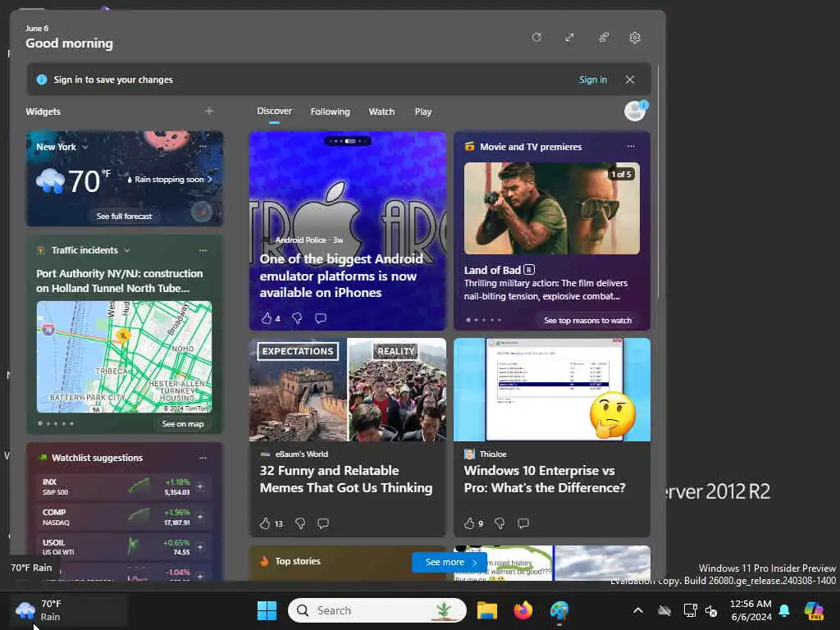Open muted volume tray icon

(x=711, y=610)
